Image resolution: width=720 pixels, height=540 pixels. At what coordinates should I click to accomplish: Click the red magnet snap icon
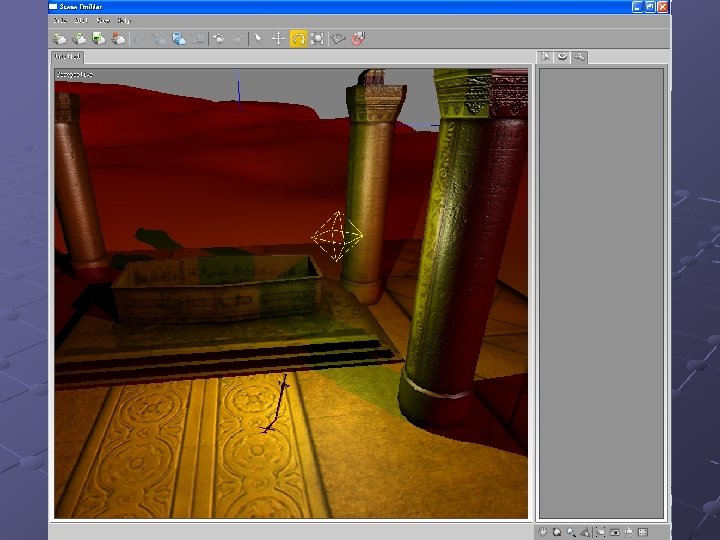coord(358,39)
